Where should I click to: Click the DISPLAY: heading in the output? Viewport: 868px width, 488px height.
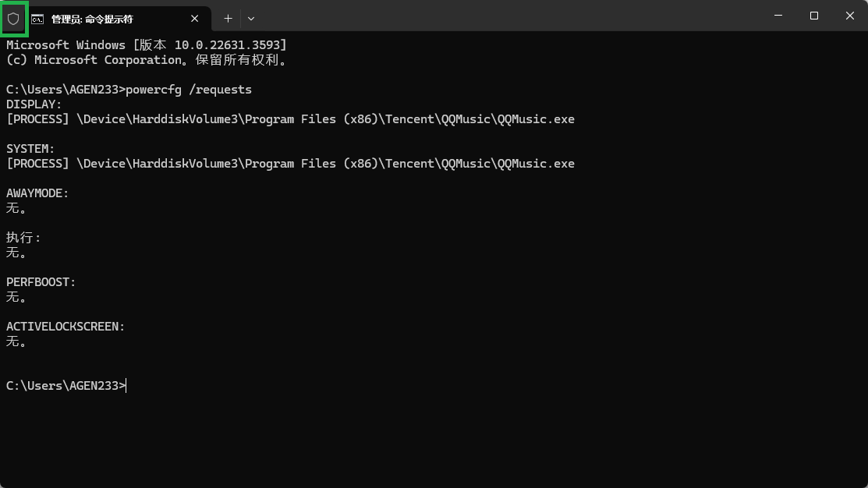(34, 104)
